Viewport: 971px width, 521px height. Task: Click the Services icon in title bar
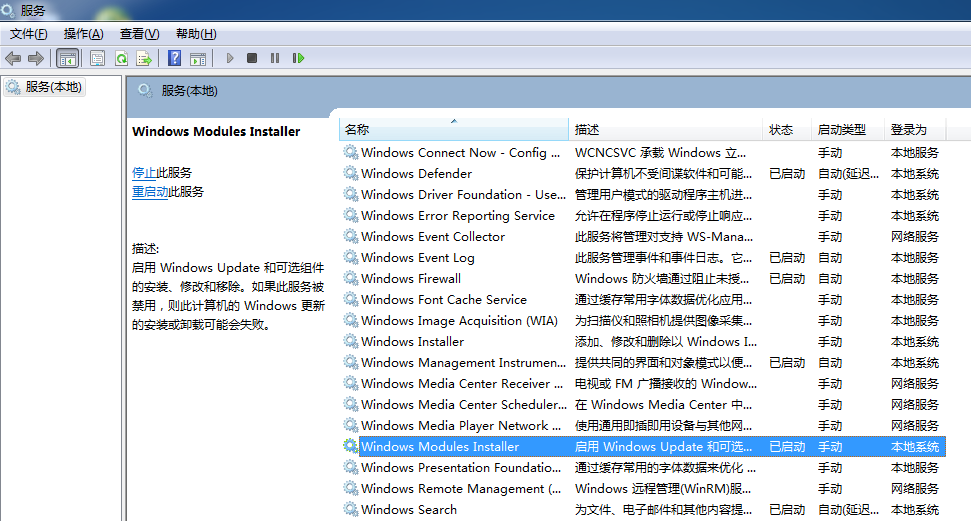click(8, 9)
